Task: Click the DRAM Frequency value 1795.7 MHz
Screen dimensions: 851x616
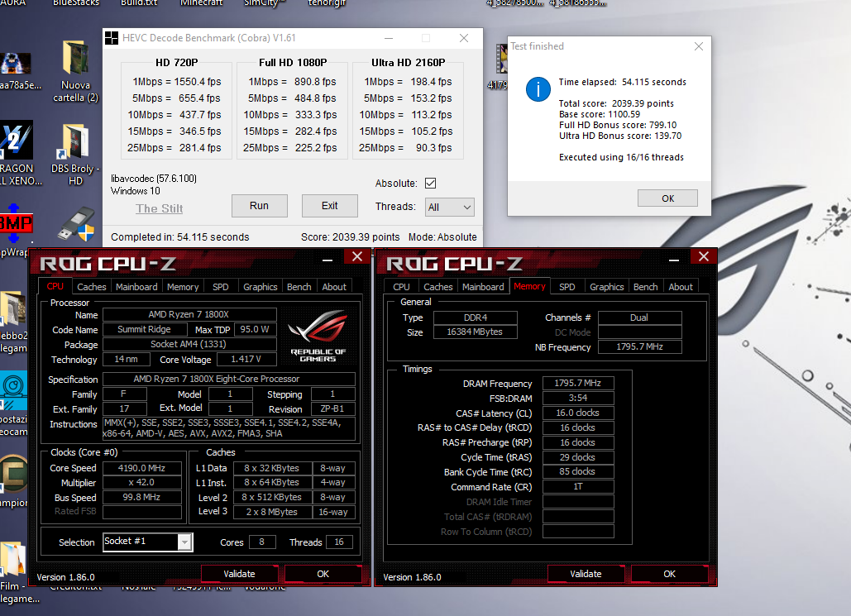Action: pos(578,383)
